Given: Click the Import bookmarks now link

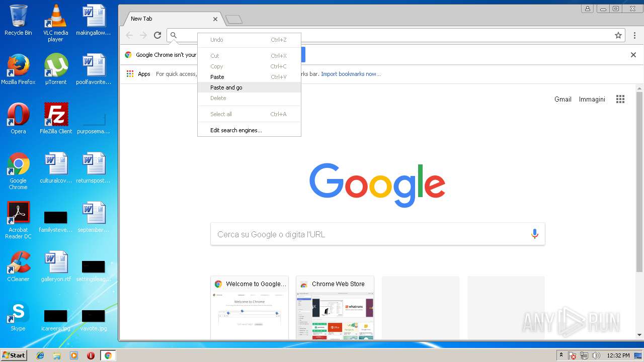Looking at the screenshot, I should click(351, 74).
